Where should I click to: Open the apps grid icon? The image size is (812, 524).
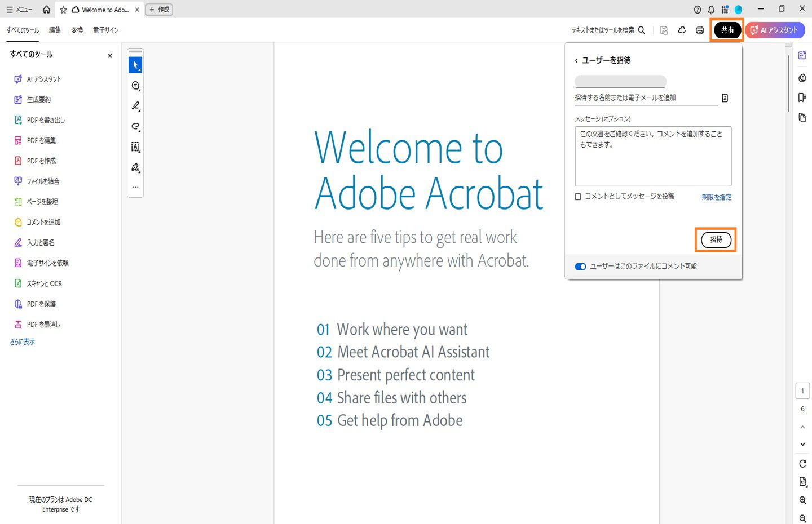(x=725, y=10)
